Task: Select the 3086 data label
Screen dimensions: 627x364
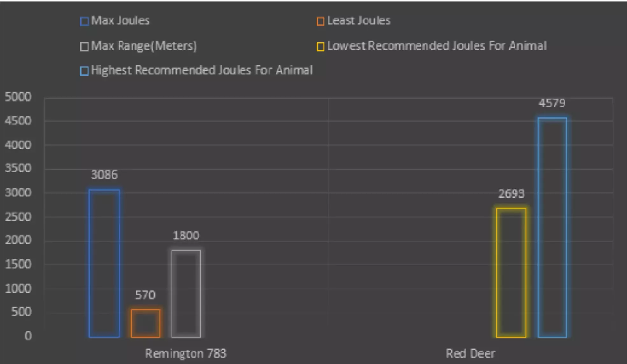Action: pyautogui.click(x=104, y=175)
